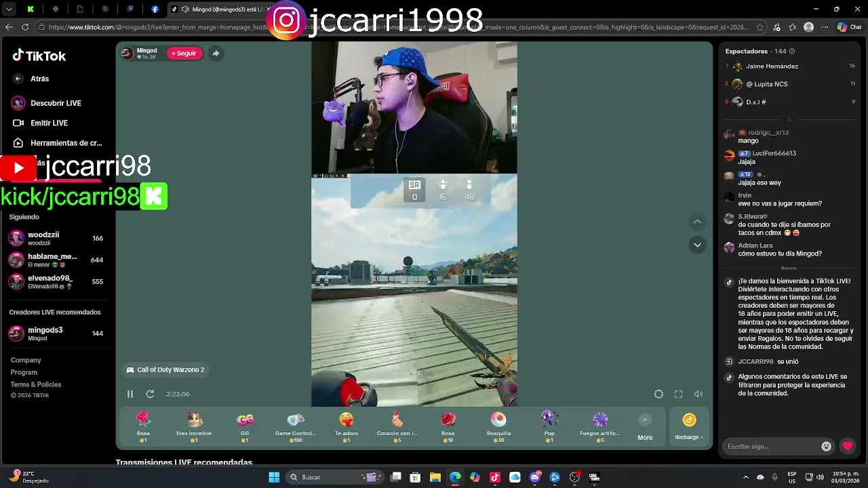Click the TikTok logo in the sidebar
The image size is (868, 488).
tap(39, 56)
